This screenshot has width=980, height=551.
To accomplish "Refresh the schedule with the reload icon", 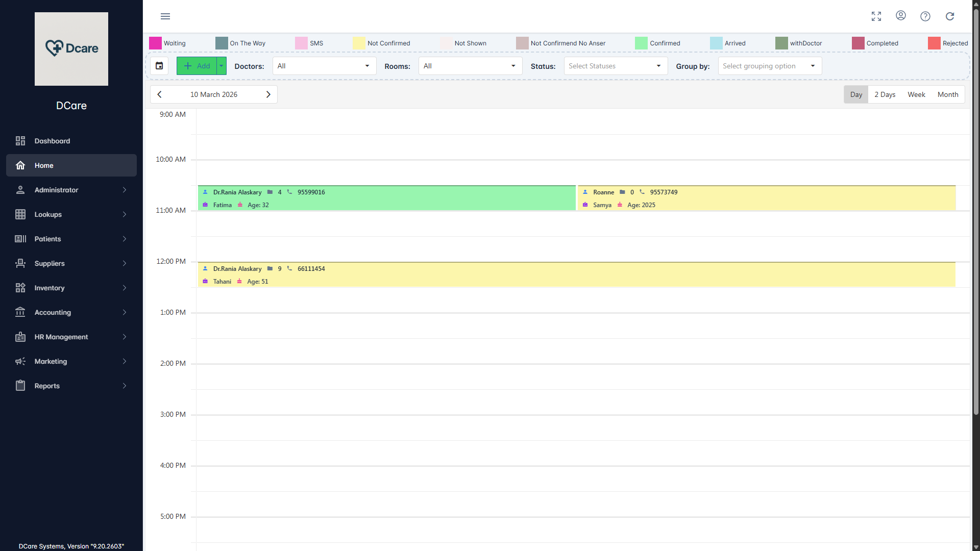I will (950, 16).
